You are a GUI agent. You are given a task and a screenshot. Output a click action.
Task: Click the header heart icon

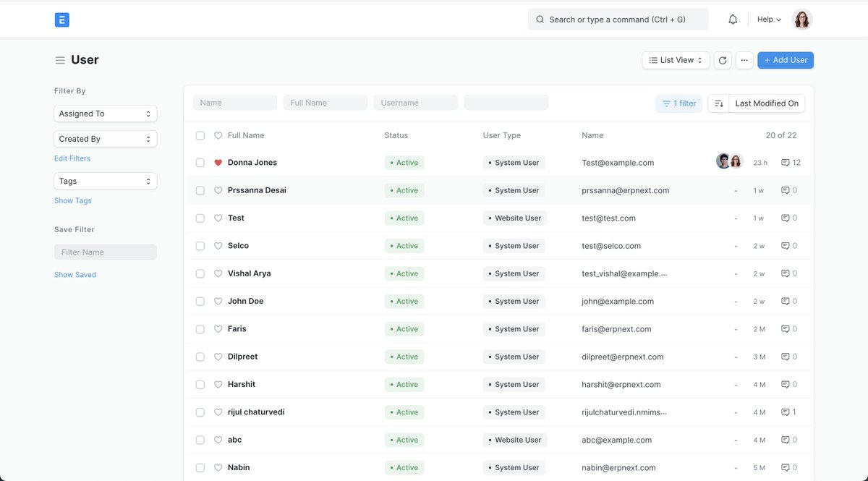(x=218, y=135)
